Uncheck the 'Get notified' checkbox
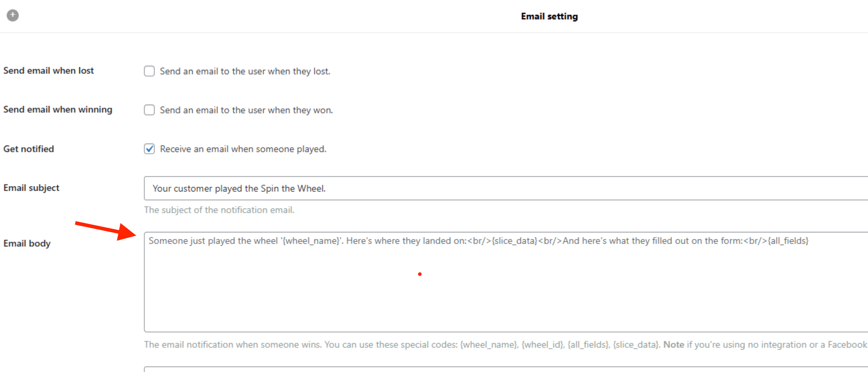Image resolution: width=868 pixels, height=372 pixels. coord(149,149)
